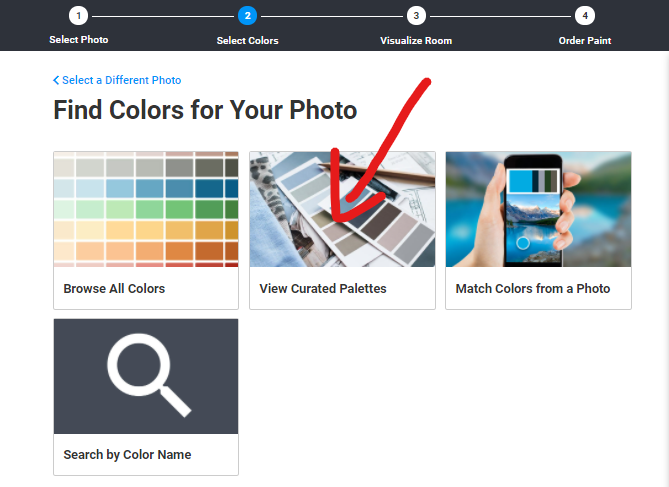This screenshot has height=487, width=669.
Task: Click step 1 circle for Select Photo
Action: 79,16
